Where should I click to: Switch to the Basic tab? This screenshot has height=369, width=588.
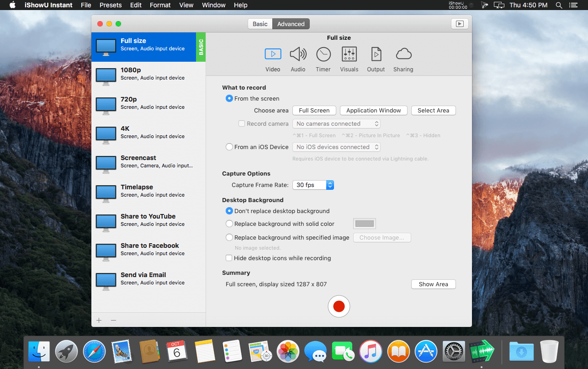pos(260,24)
